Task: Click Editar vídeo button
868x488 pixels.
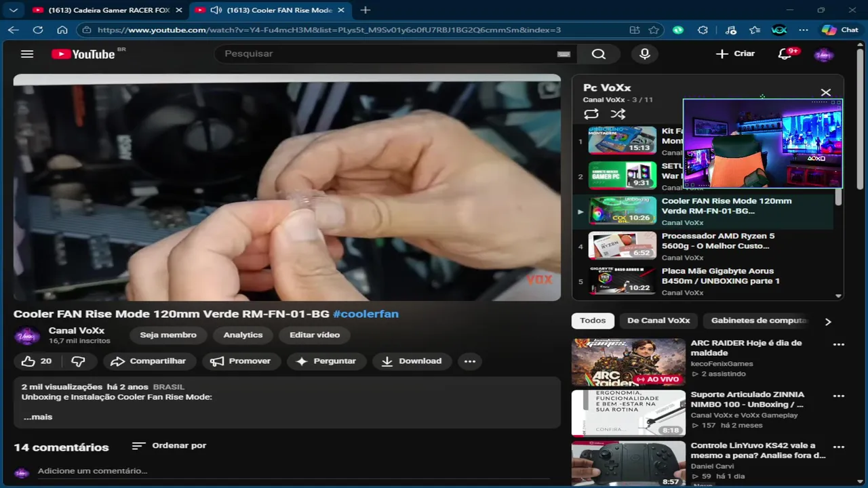Action: 315,335
